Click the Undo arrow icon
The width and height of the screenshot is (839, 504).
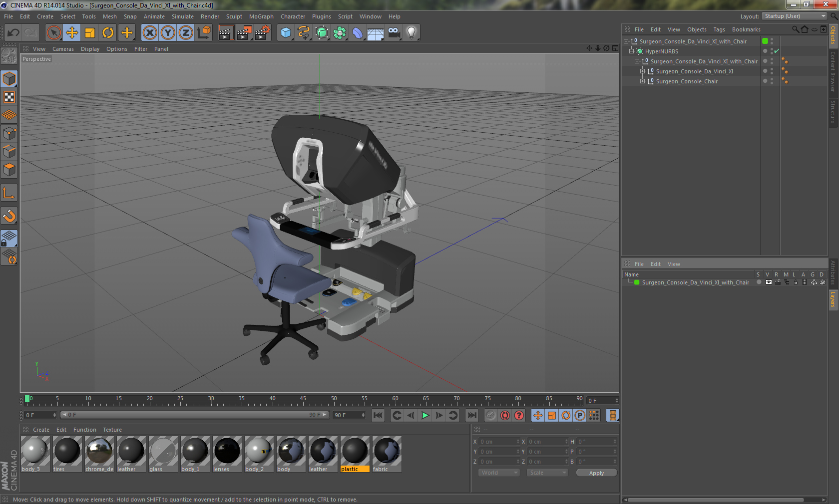(x=13, y=33)
